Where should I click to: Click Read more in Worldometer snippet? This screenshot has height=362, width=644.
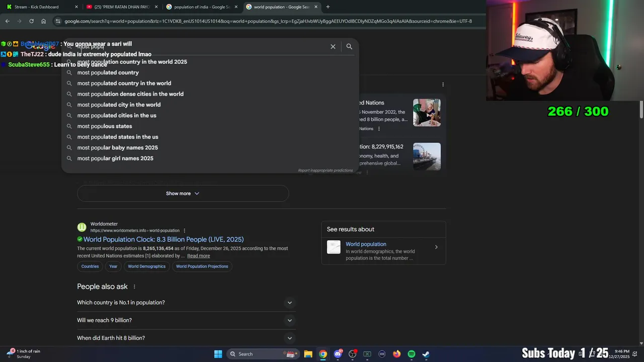coord(198,256)
